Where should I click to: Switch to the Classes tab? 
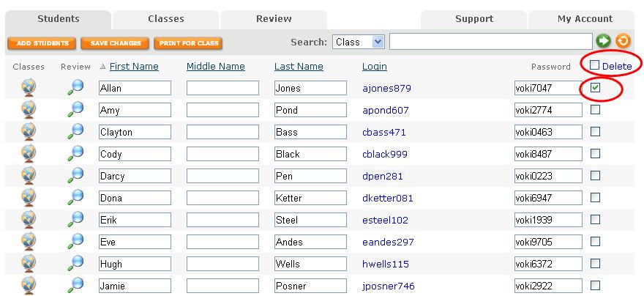pos(166,19)
